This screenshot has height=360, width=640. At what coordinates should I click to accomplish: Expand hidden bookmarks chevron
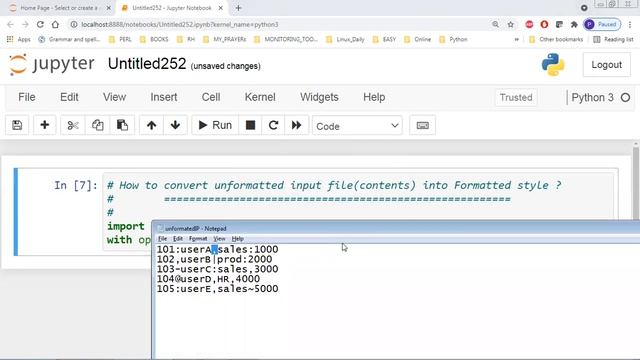click(x=517, y=40)
